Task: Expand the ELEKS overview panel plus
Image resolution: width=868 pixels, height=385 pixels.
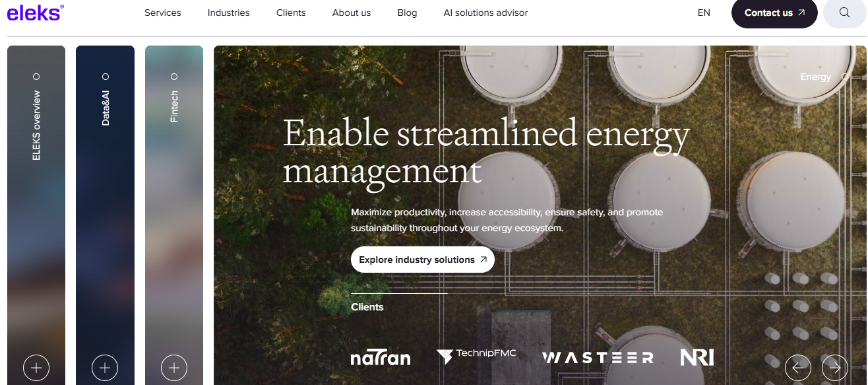Action: tap(36, 367)
